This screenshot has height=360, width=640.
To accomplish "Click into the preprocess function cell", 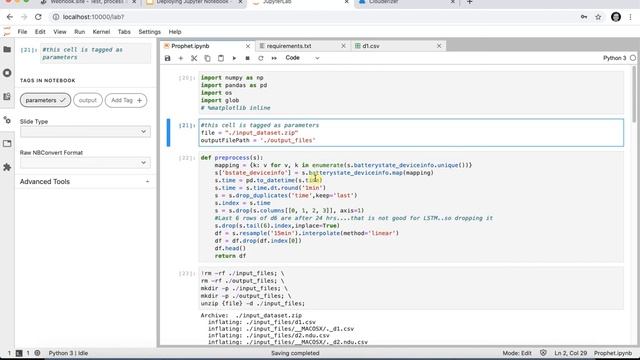I will tap(411, 207).
